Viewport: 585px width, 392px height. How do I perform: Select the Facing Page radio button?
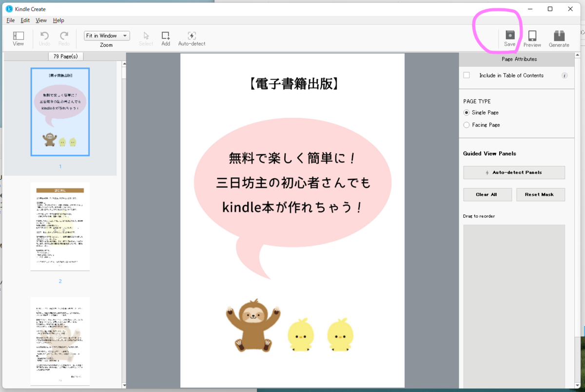point(467,125)
